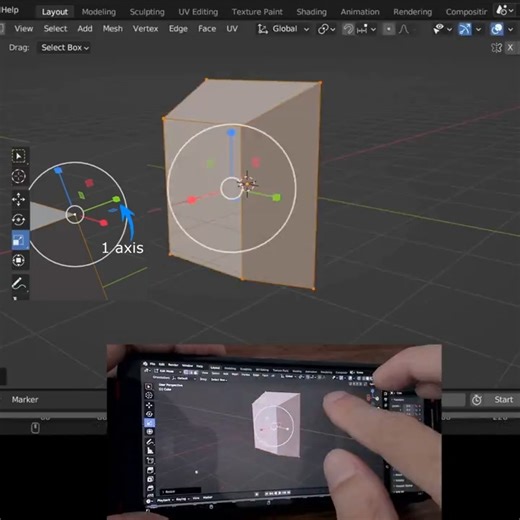Click the cube's top face

coord(243,102)
